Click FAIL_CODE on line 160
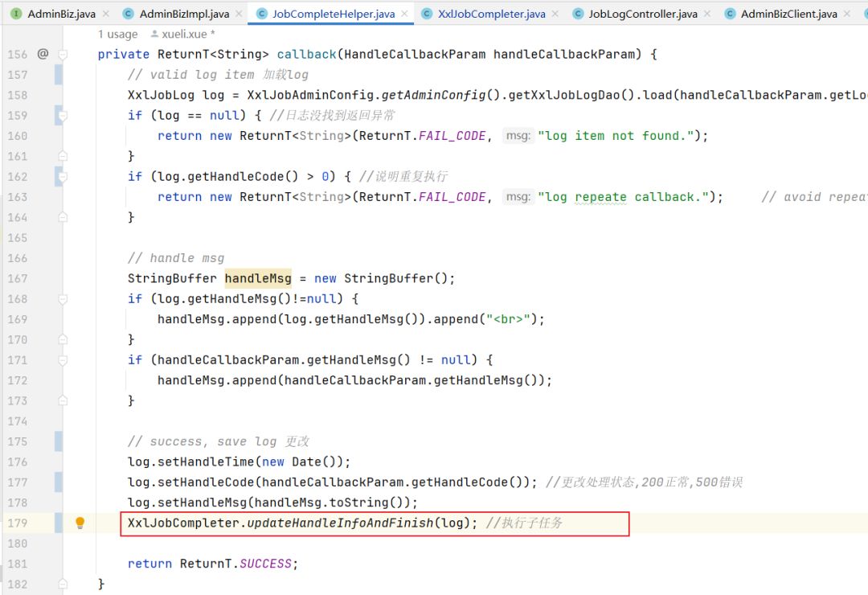Image resolution: width=868 pixels, height=595 pixels. (452, 136)
